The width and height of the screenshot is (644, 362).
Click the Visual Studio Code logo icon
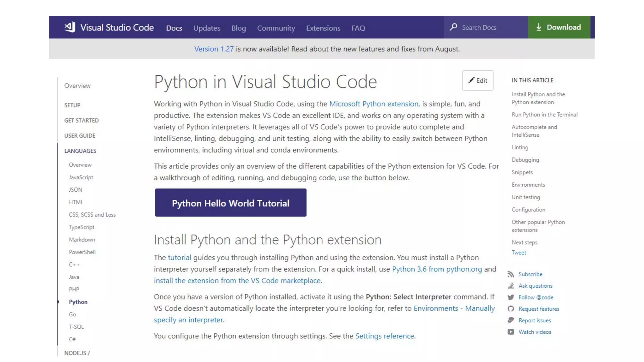70,27
